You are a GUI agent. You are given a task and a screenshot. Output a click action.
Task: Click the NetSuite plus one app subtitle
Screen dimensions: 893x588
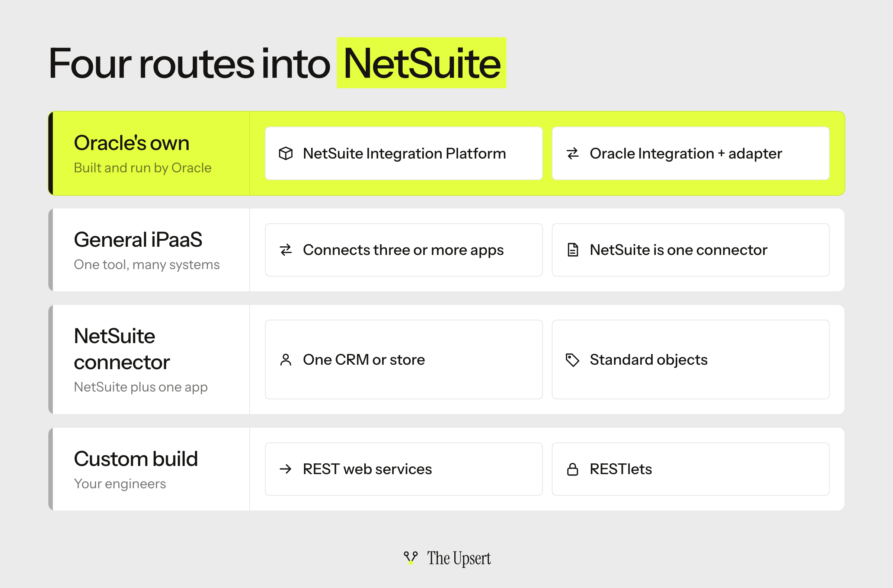click(141, 387)
